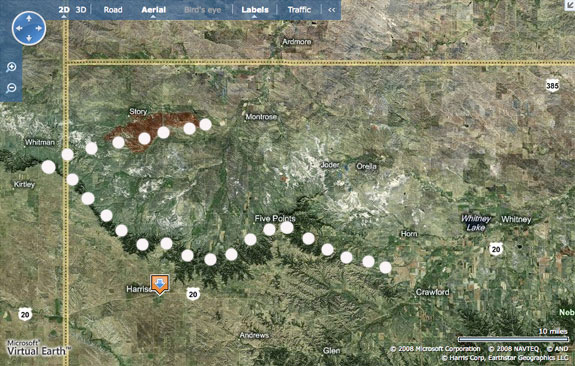Pan map left with compass arrow

coord(19,28)
